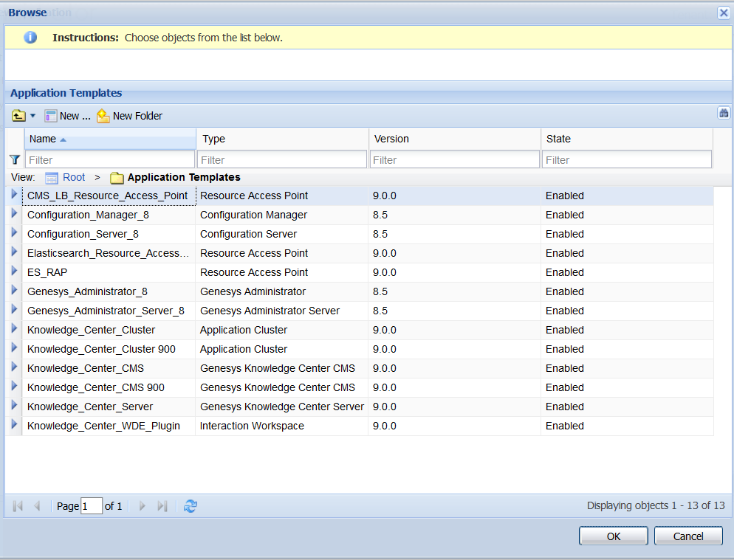
Task: Select ES_RAP template name
Action: point(47,272)
